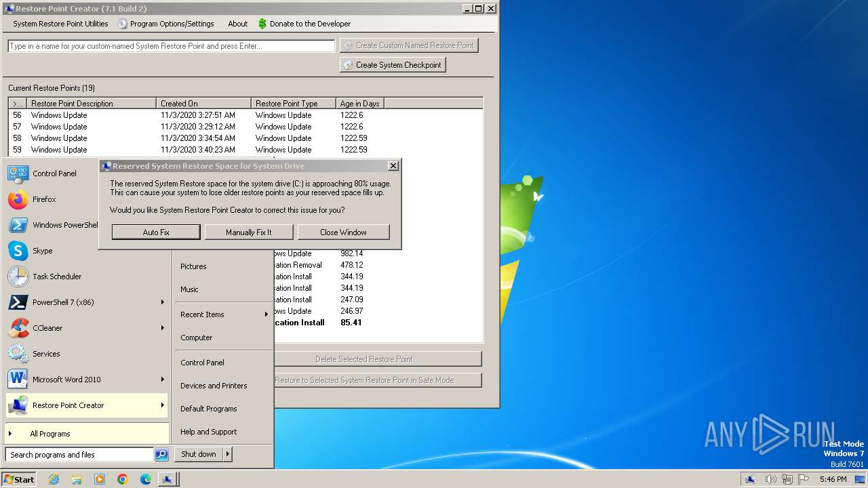
Task: Click Restore Point Creator taskbar button
Action: coord(168,479)
